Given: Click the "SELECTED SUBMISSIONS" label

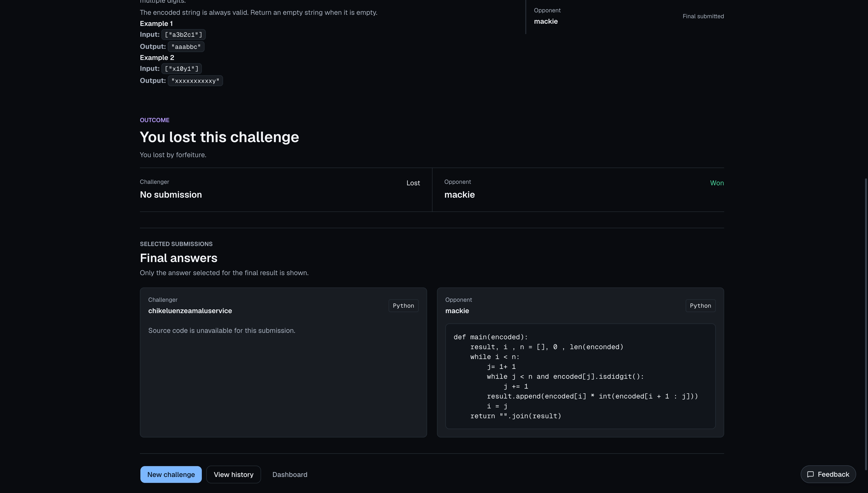Looking at the screenshot, I should [176, 244].
